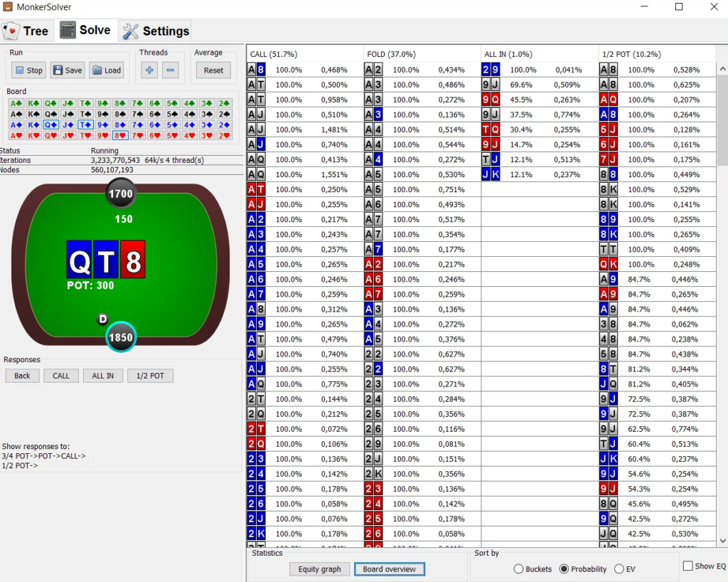Open the Equity graph statistics
Viewport: 728px width, 582px height.
(x=319, y=569)
